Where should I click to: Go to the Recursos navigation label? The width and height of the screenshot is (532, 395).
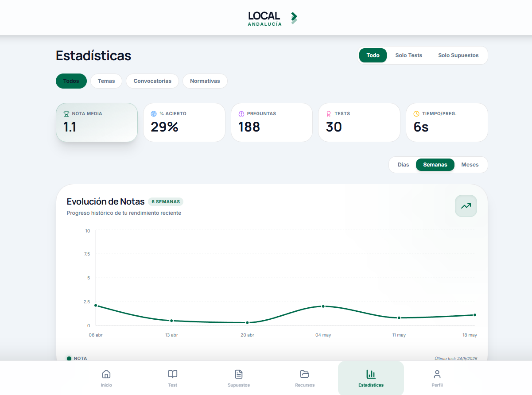click(305, 385)
